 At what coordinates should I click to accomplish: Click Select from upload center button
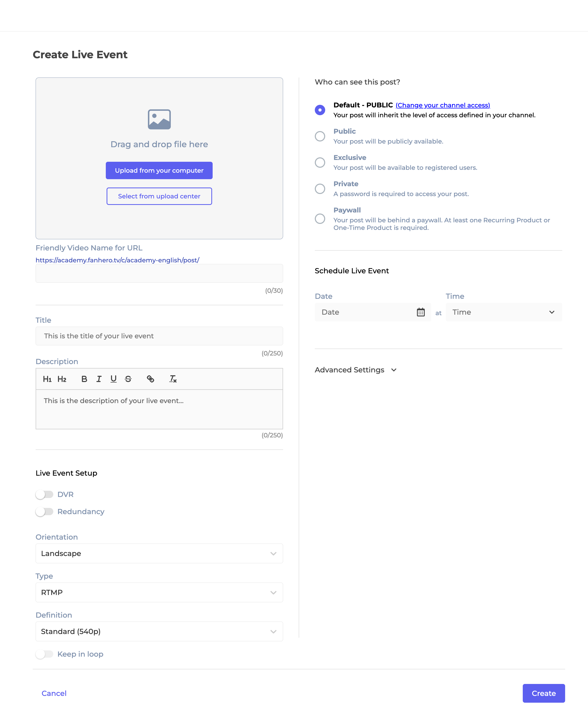[x=159, y=196]
